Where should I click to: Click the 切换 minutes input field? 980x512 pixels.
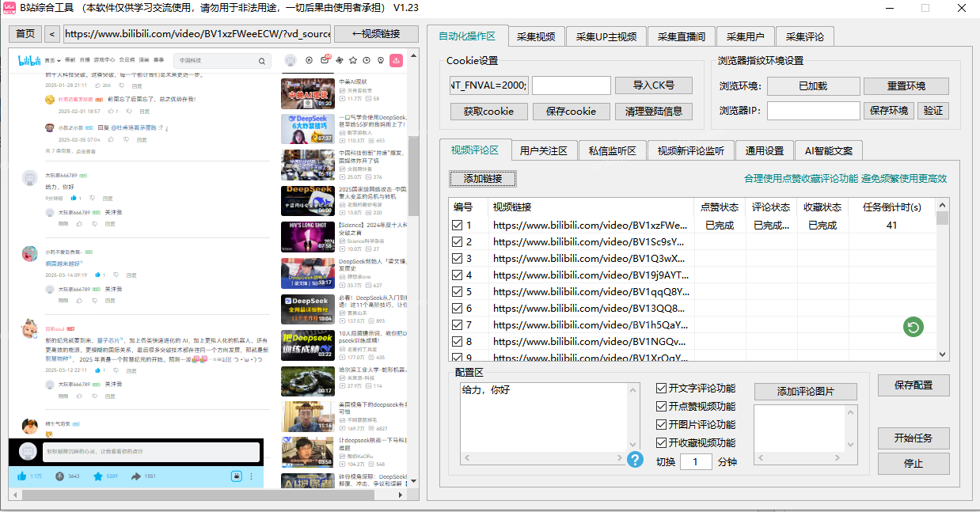697,461
